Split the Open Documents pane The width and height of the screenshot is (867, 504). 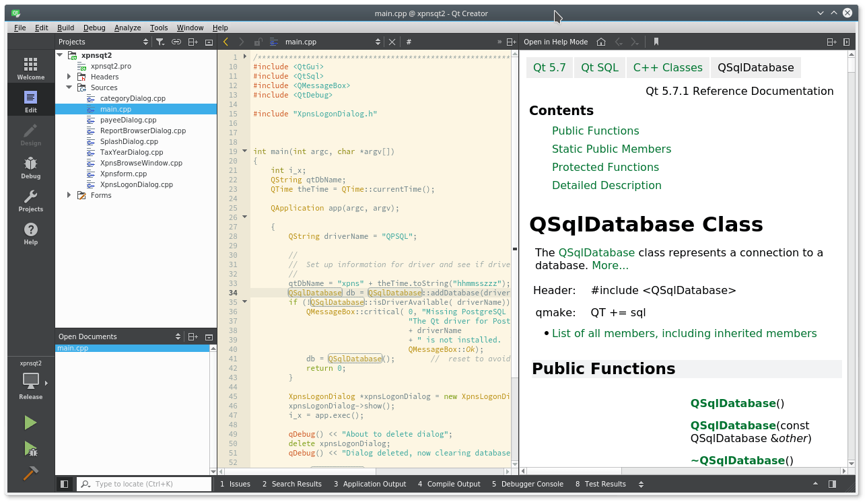pos(193,336)
